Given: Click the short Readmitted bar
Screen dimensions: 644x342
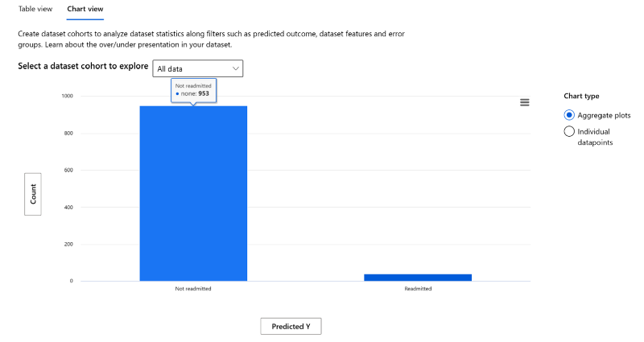Looking at the screenshot, I should coord(418,278).
